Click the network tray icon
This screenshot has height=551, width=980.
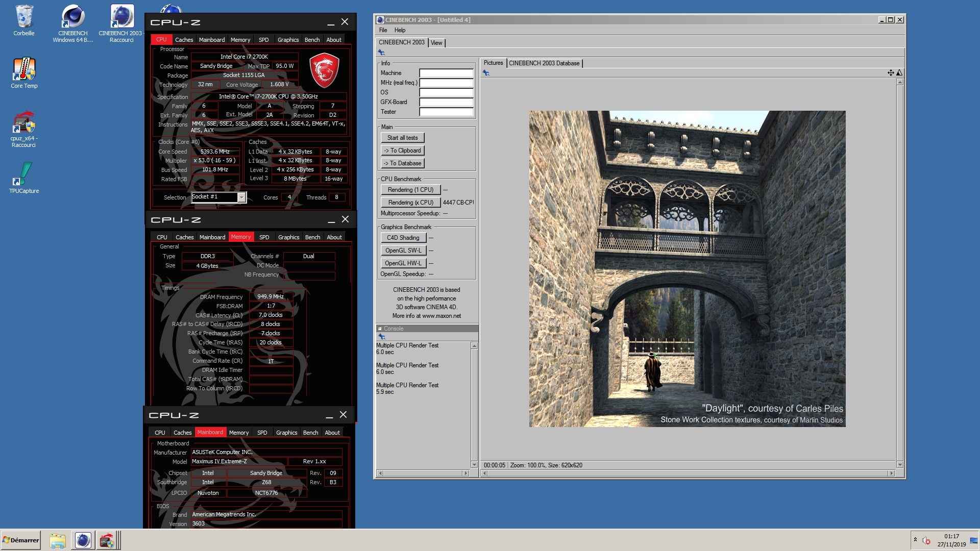coord(973,540)
